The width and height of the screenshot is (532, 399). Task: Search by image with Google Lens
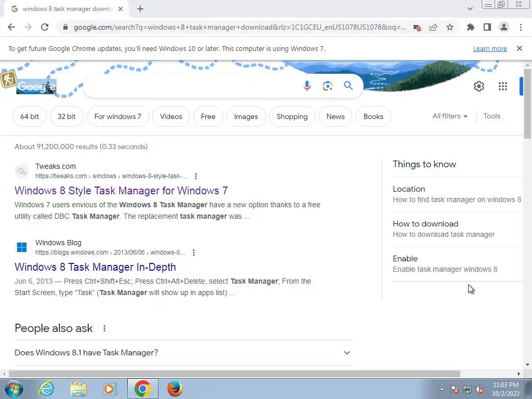(327, 86)
